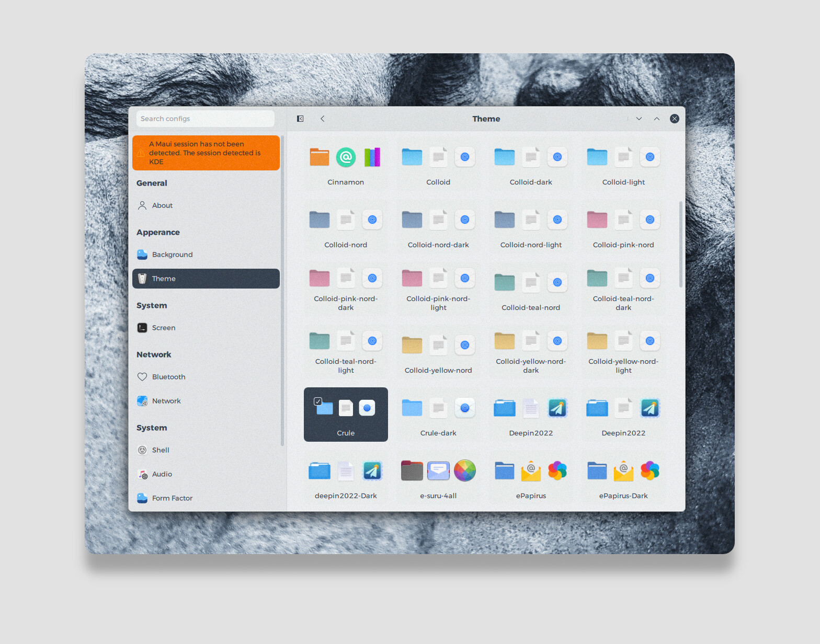The width and height of the screenshot is (820, 644).
Task: Click the About person icon
Action: click(142, 205)
